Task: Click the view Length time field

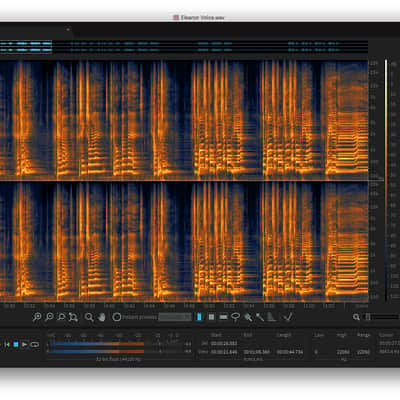Action: 290,352
